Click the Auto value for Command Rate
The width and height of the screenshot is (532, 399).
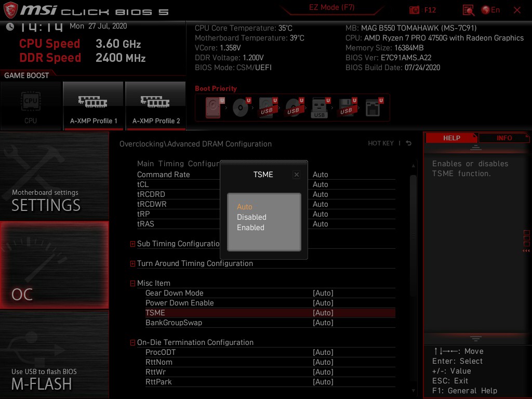[320, 175]
